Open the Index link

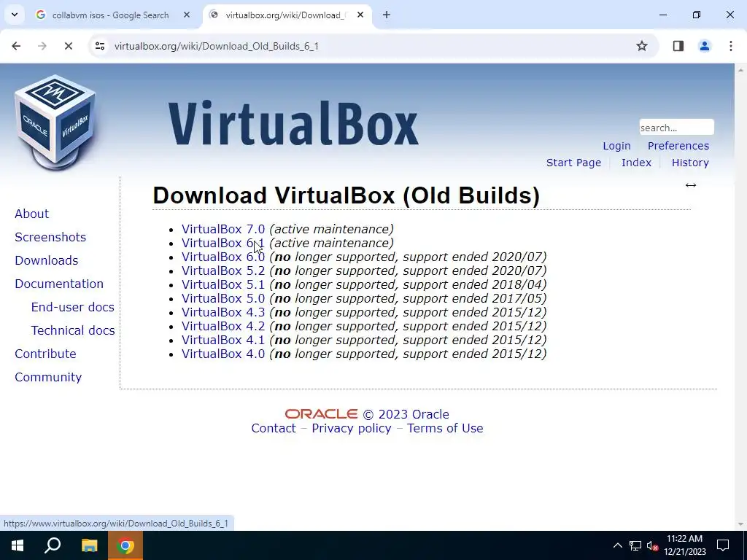[x=636, y=163]
